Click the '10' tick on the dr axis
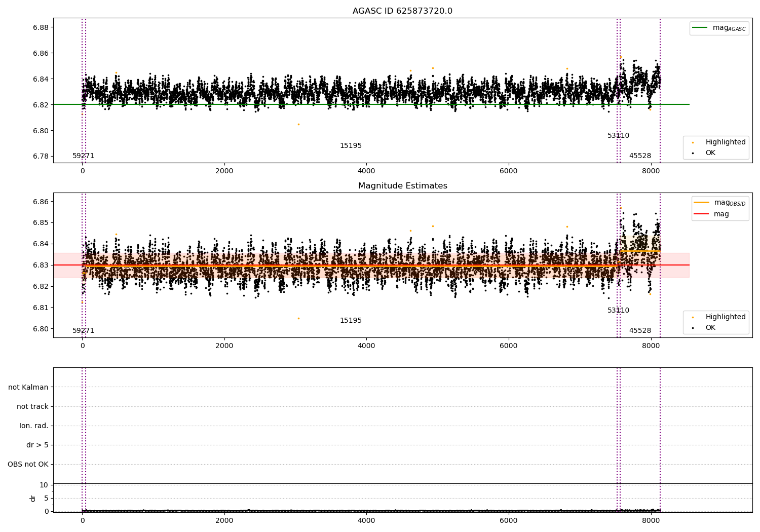The image size is (760, 532). pos(44,485)
